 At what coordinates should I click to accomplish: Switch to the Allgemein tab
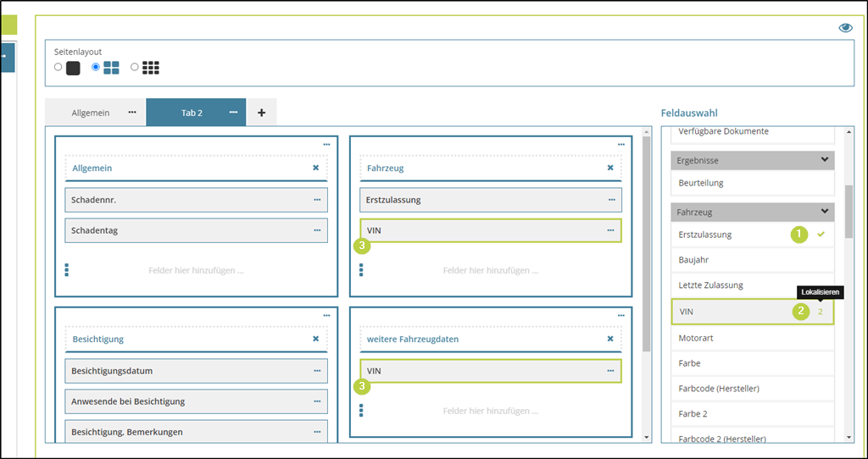pos(91,113)
